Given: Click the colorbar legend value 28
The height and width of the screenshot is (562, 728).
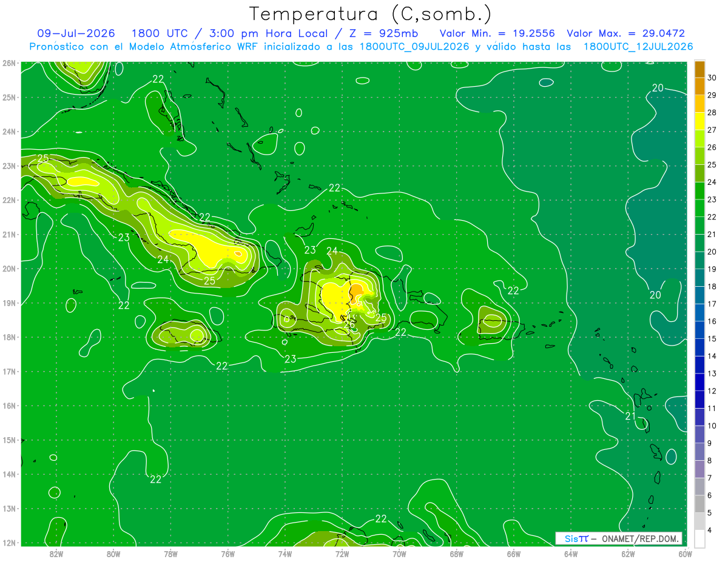Looking at the screenshot, I should [x=712, y=112].
